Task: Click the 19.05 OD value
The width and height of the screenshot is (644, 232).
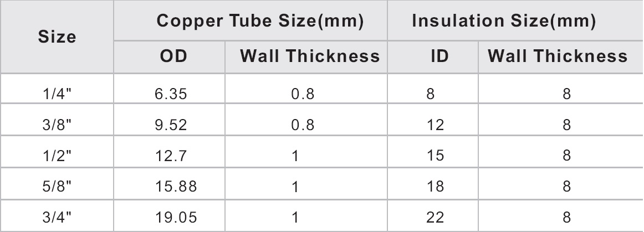Action: click(x=176, y=217)
